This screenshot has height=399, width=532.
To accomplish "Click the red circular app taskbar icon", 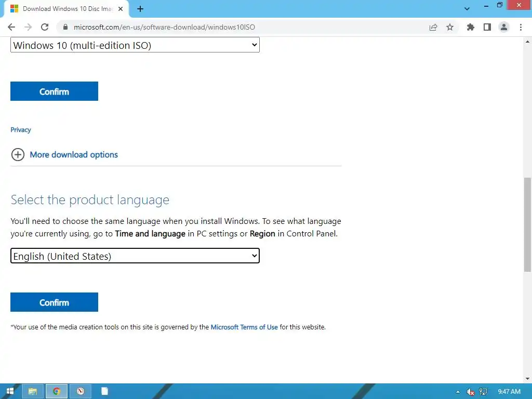I will [81, 391].
